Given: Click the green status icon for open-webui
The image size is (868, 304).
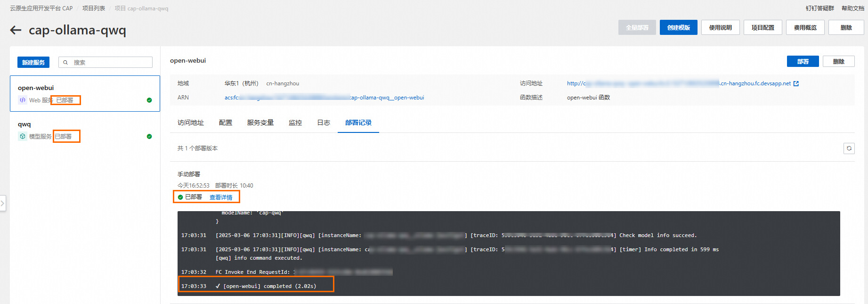Looking at the screenshot, I should 149,100.
